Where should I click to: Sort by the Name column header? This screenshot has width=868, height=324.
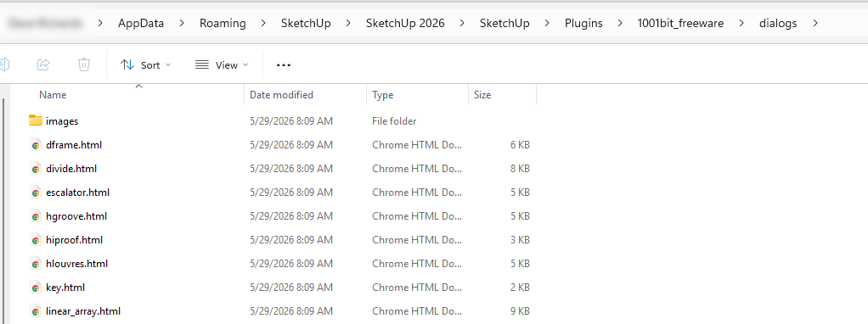coord(53,95)
